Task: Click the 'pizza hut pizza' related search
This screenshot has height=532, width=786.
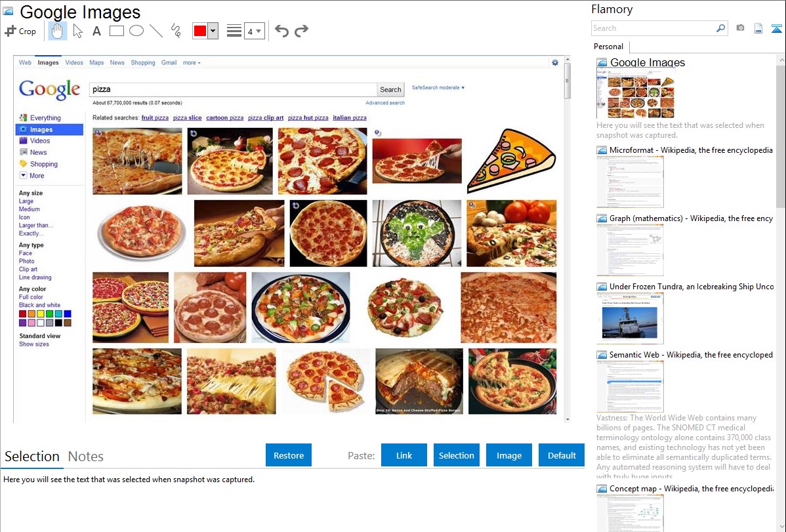Action: tap(308, 118)
